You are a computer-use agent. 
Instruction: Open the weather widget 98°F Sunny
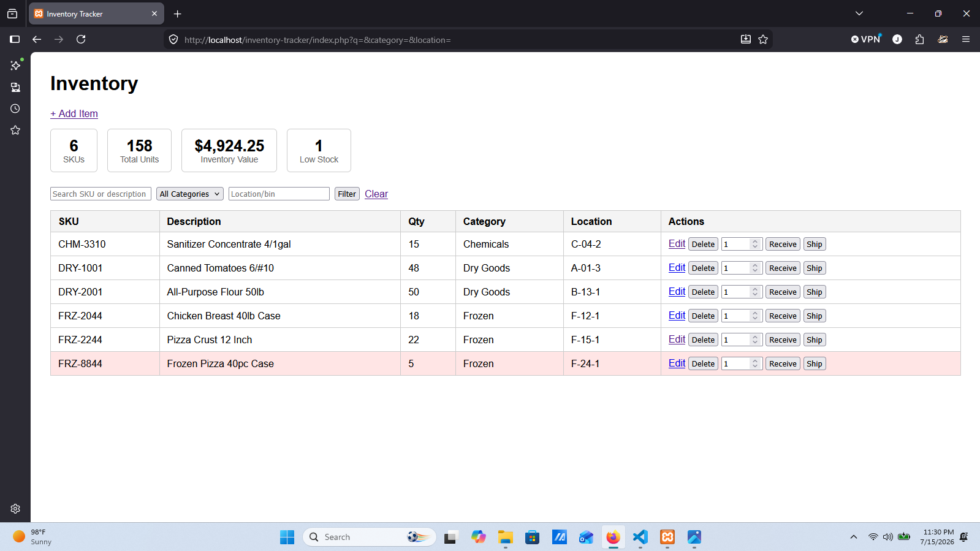[x=34, y=537]
